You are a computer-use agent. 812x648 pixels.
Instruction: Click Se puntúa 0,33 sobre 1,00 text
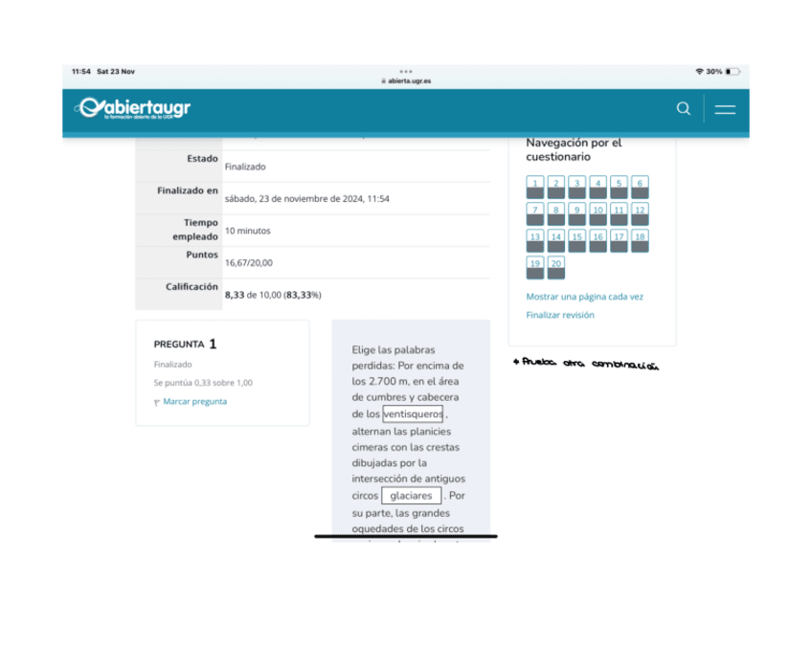coord(203,383)
